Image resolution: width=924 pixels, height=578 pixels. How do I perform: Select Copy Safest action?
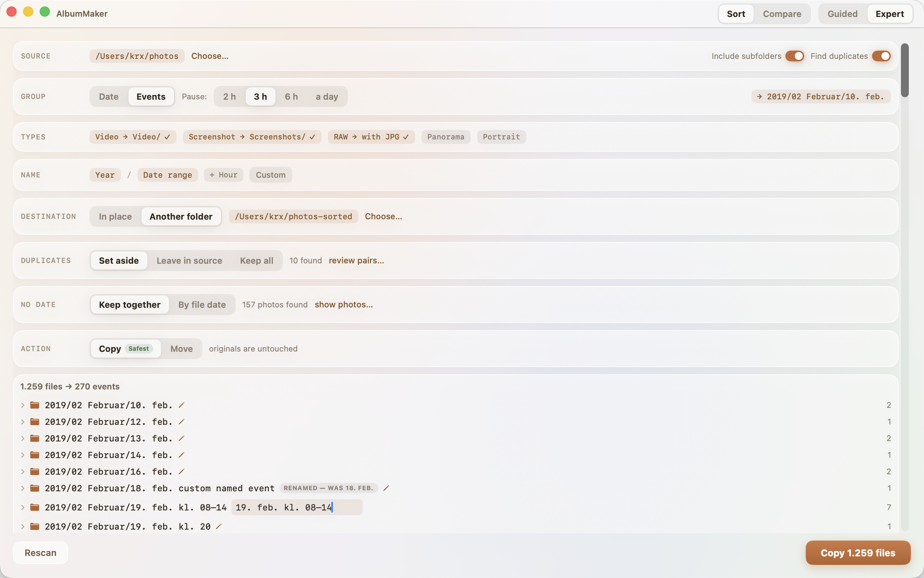coord(126,348)
